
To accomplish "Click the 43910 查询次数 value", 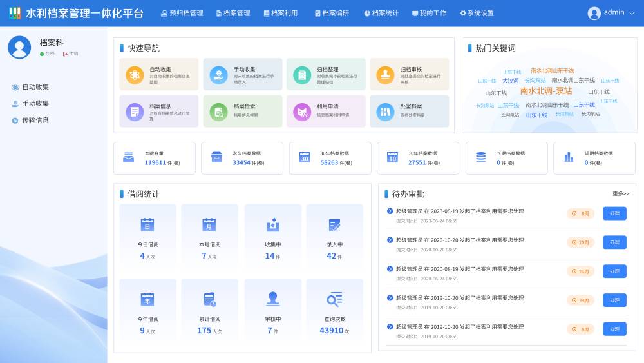I will (332, 331).
